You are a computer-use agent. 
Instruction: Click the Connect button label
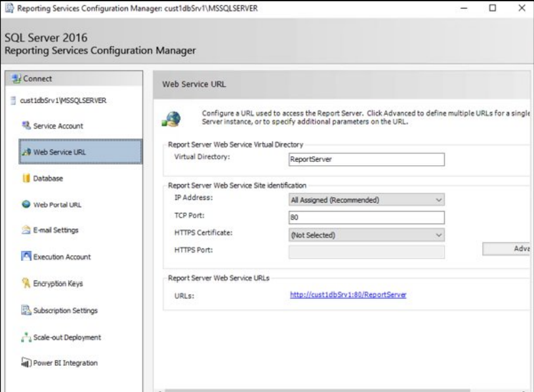pyautogui.click(x=37, y=79)
